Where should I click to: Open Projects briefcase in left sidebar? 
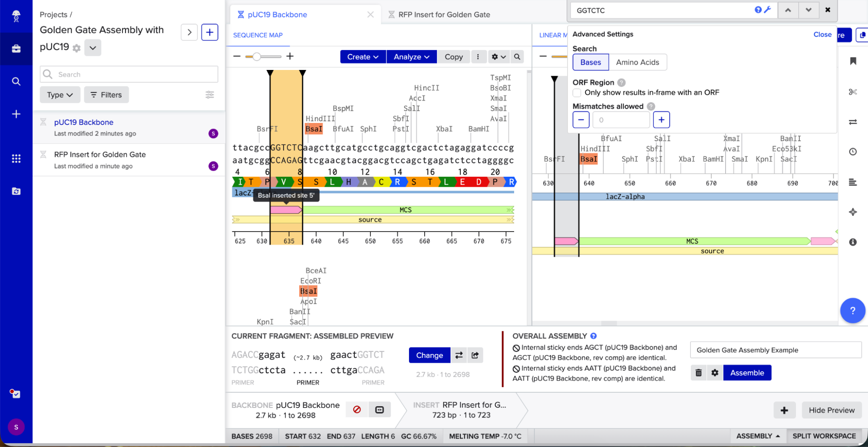16,49
